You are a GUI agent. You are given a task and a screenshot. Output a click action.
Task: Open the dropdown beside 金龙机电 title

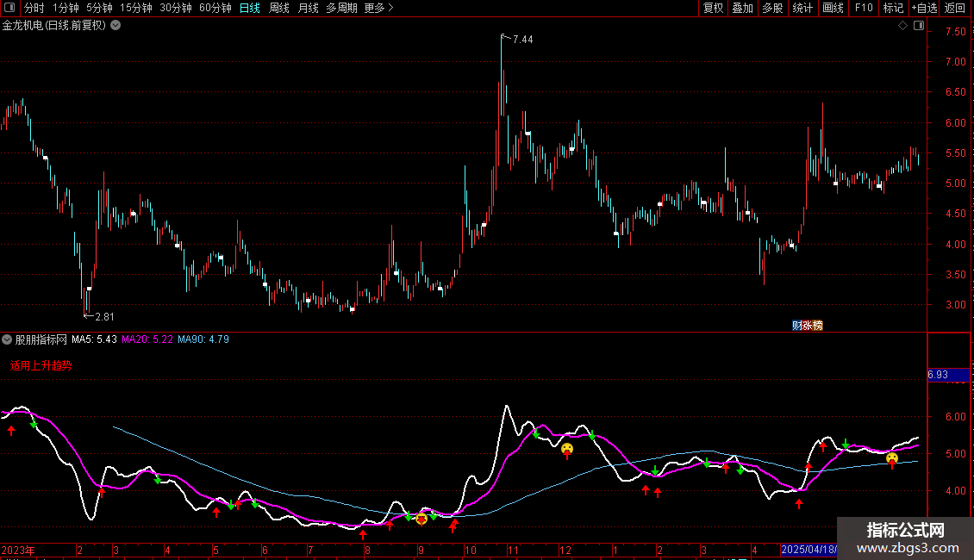pos(116,26)
